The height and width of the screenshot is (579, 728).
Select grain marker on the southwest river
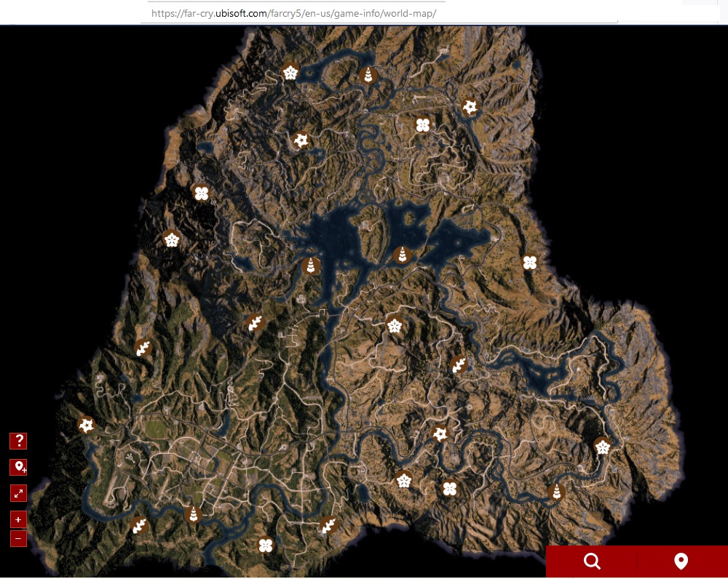tap(193, 514)
